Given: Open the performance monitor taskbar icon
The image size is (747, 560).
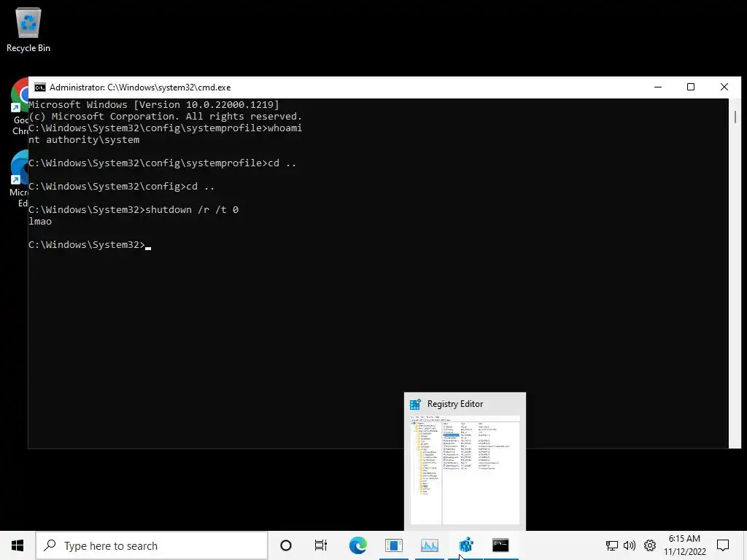Looking at the screenshot, I should (429, 545).
